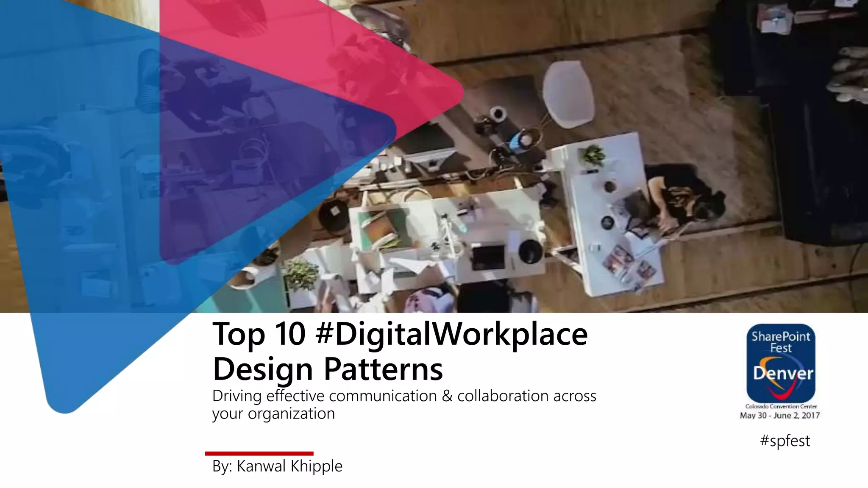This screenshot has width=868, height=488.
Task: Click the word Denver in the logo
Action: [x=783, y=374]
